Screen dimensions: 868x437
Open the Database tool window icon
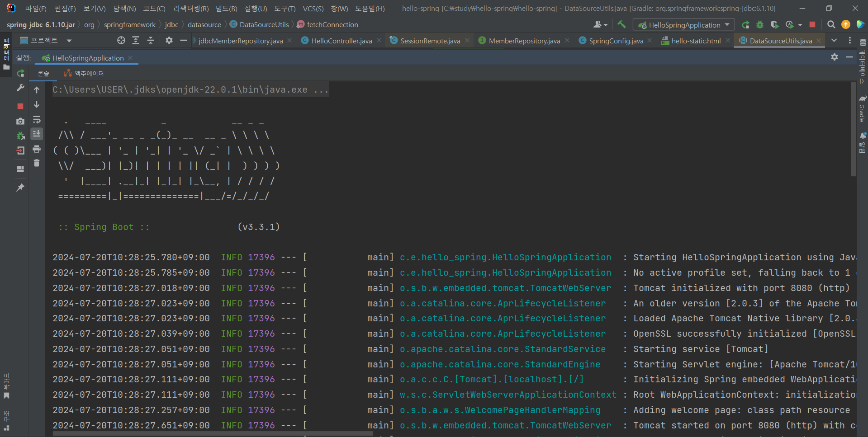(x=863, y=61)
